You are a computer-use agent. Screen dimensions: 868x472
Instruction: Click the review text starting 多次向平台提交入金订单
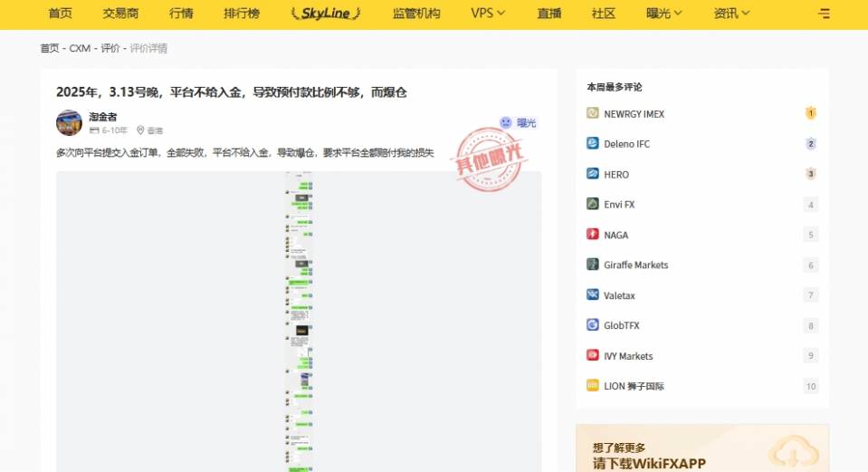244,152
